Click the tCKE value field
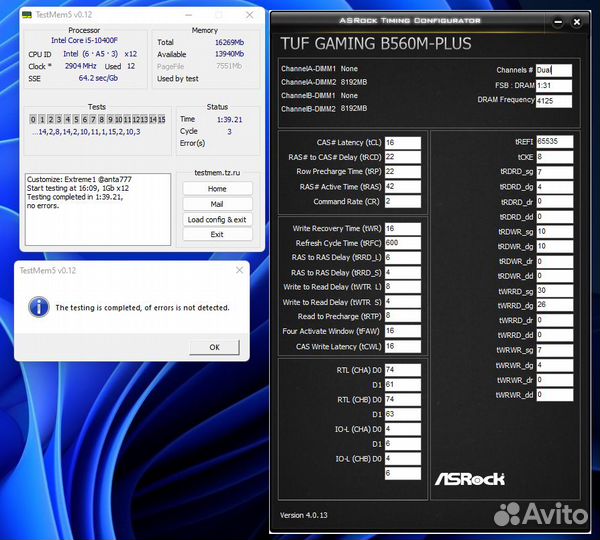Viewport: 600px width, 540px height. pyautogui.click(x=554, y=157)
